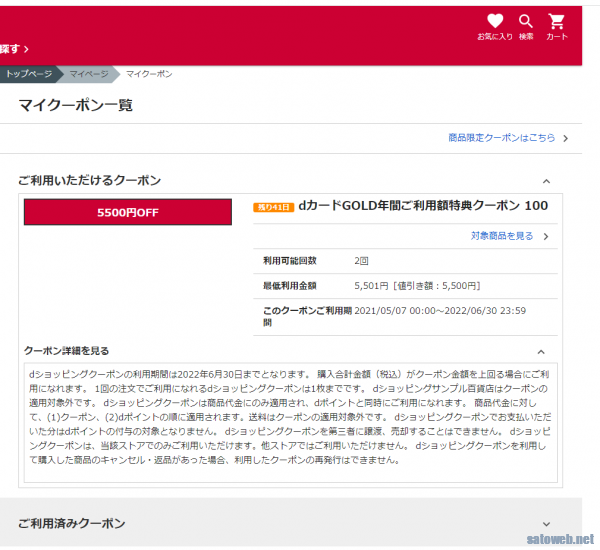Click the 探す link in red header
Screen dimensions: 600x550
tap(14, 48)
